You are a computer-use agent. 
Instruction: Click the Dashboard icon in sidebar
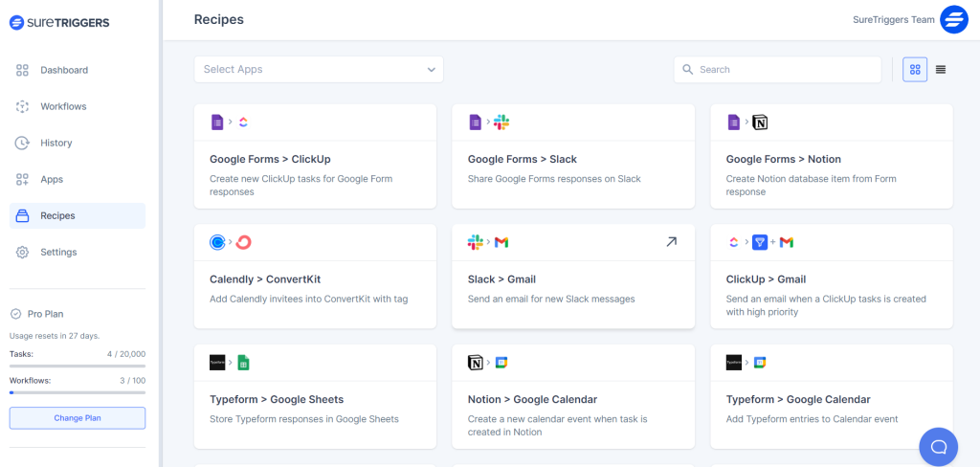(x=22, y=70)
